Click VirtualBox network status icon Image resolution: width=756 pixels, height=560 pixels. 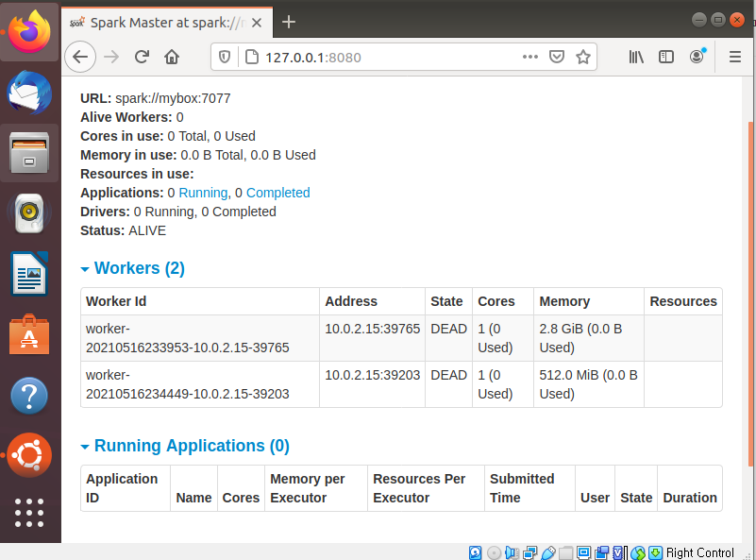pyautogui.click(x=529, y=552)
